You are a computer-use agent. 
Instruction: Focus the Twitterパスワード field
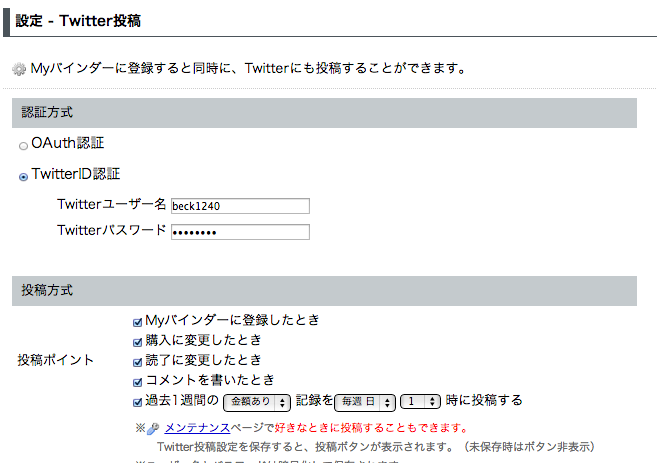[x=240, y=232]
